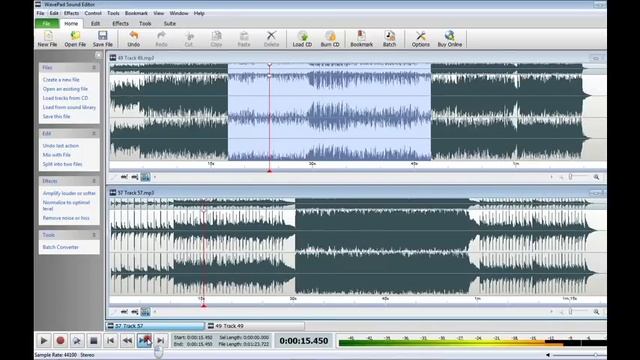Toggle the highlighted tool in 57 Track 57 toolbar

(x=145, y=312)
